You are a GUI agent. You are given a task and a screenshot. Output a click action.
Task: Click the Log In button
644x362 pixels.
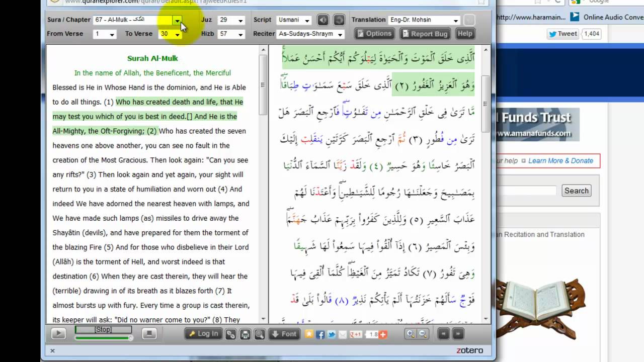click(x=204, y=334)
